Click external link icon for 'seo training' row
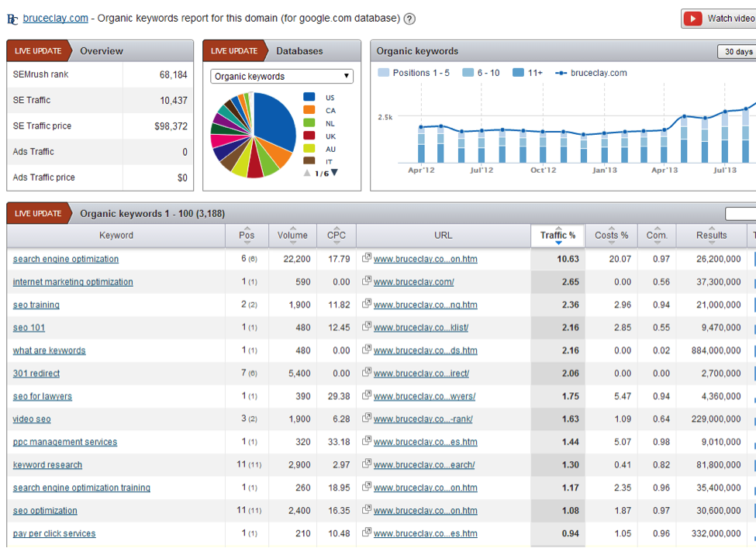The height and width of the screenshot is (548, 756). click(x=367, y=303)
